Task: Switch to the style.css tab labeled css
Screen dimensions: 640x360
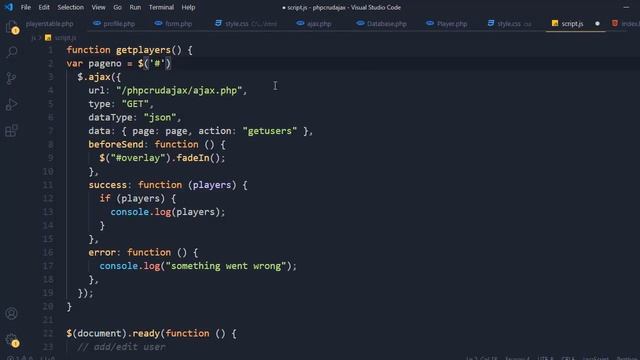Action: (509, 24)
